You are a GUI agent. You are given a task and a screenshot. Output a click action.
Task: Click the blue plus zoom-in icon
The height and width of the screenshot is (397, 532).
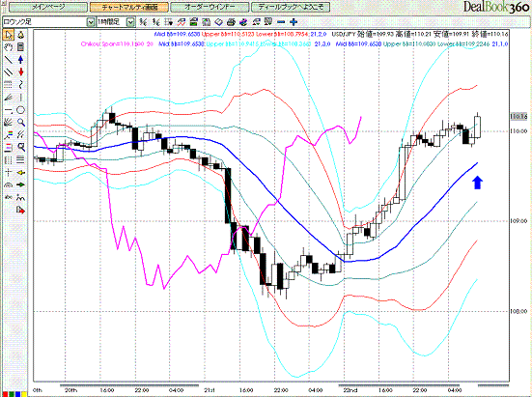[294, 22]
